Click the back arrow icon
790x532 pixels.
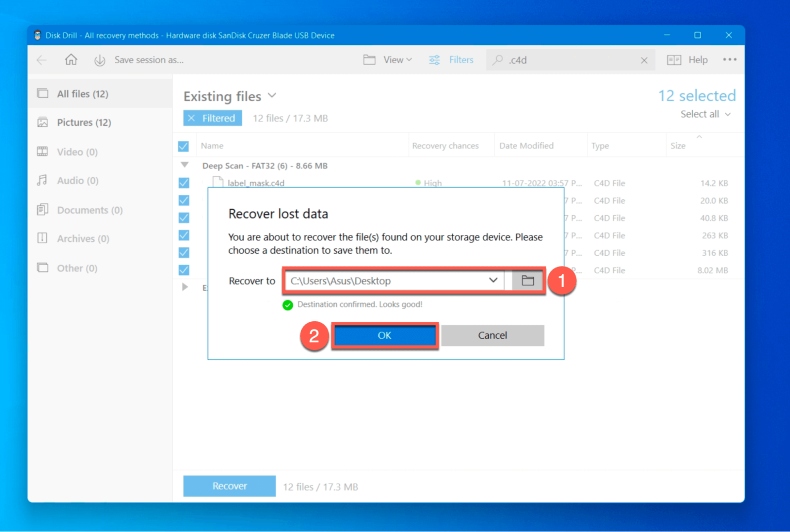point(42,60)
